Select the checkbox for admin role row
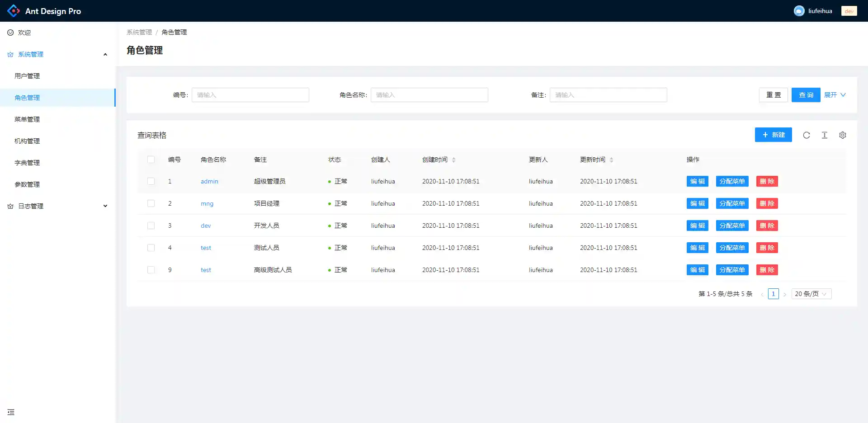 coord(151,181)
